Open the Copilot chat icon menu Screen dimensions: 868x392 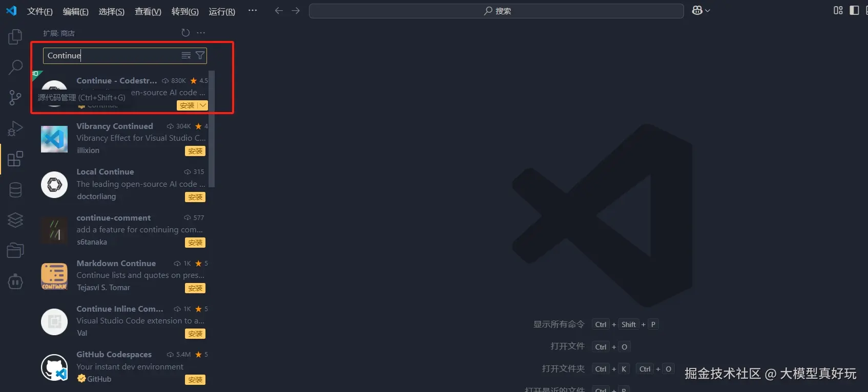701,11
